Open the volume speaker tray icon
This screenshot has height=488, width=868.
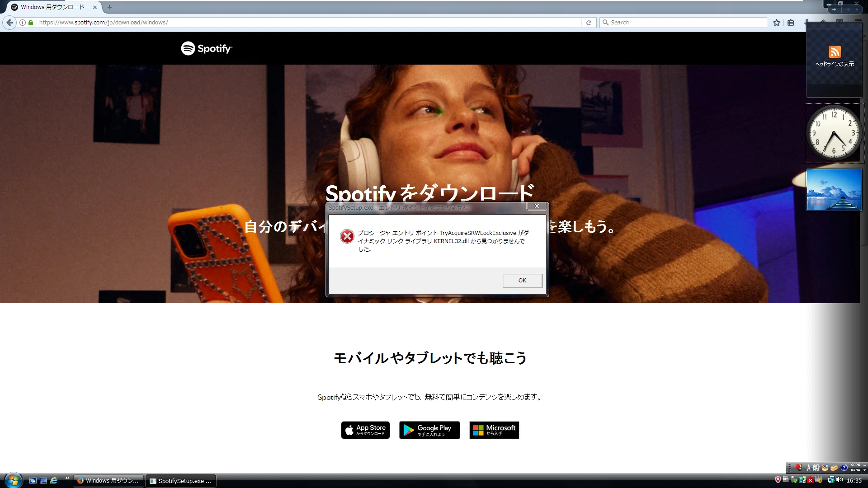(840, 479)
